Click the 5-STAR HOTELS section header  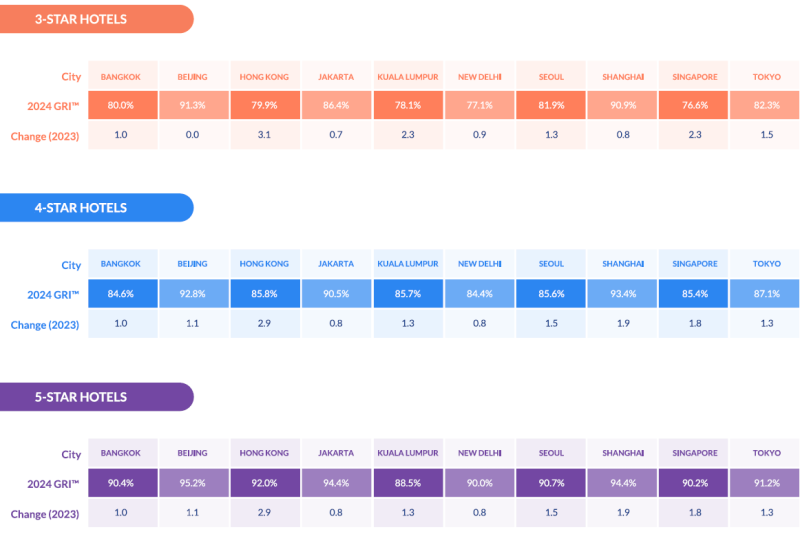click(80, 397)
